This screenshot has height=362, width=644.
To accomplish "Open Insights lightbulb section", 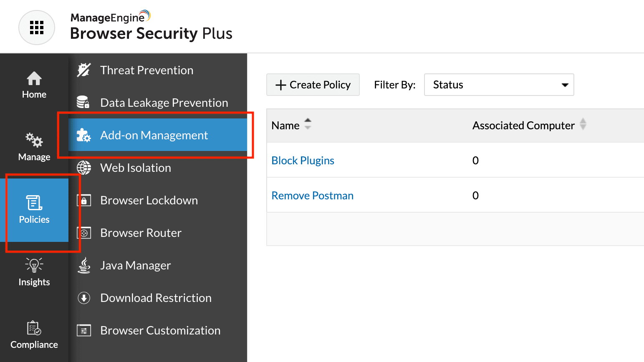I will pos(34,272).
